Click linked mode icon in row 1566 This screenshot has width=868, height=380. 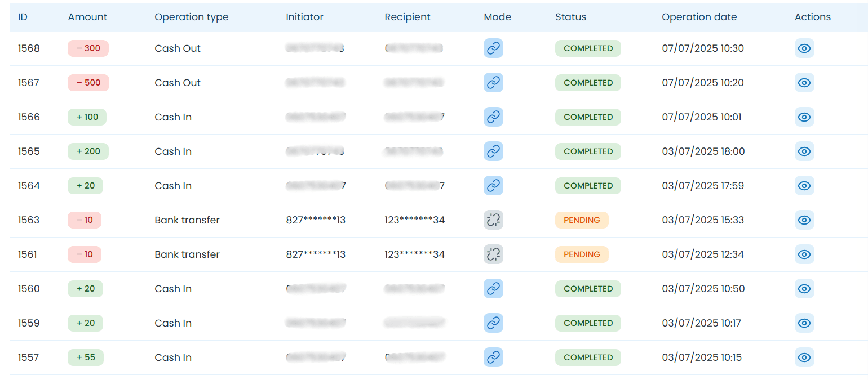[x=493, y=117]
